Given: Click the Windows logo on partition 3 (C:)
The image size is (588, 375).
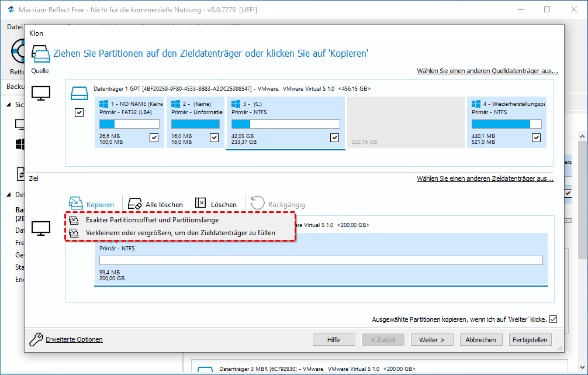Looking at the screenshot, I should click(236, 104).
